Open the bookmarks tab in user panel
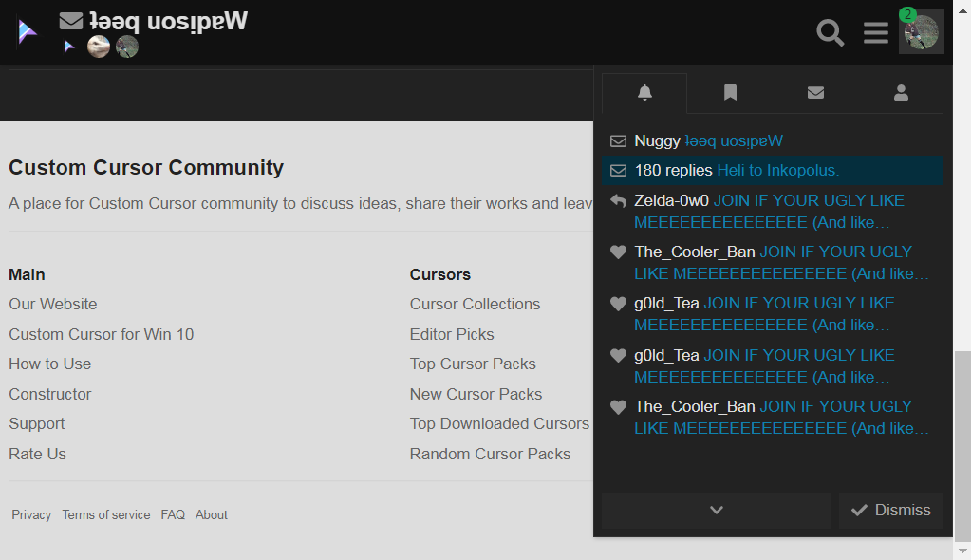The width and height of the screenshot is (971, 560). click(730, 93)
